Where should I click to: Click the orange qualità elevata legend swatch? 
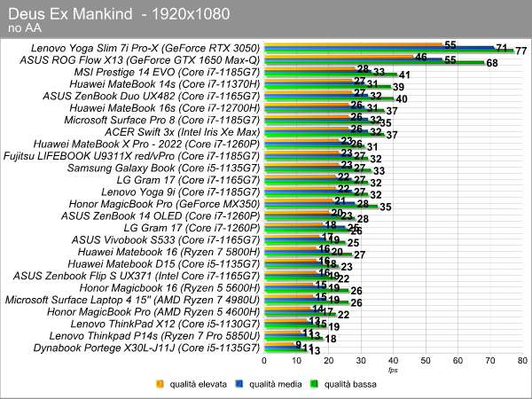pos(160,384)
